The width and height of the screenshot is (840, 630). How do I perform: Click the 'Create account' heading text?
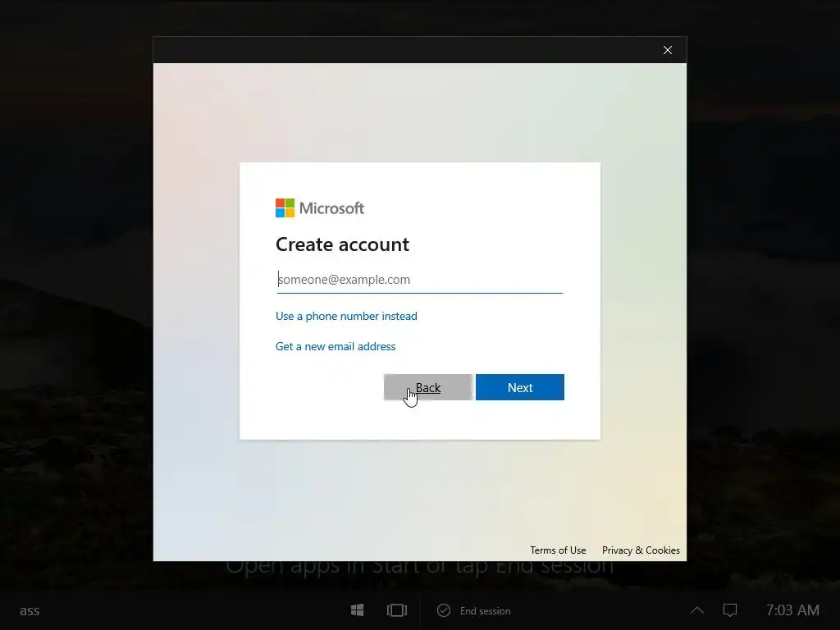pyautogui.click(x=342, y=244)
